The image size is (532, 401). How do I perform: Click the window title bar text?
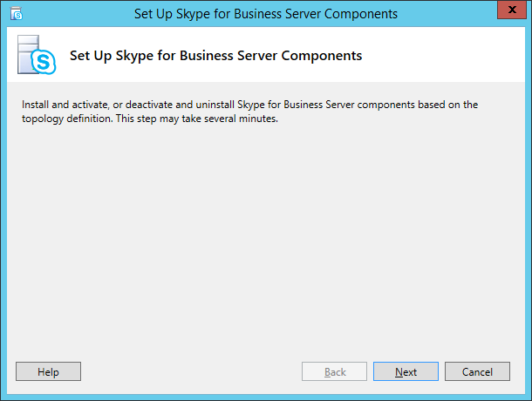pyautogui.click(x=266, y=14)
